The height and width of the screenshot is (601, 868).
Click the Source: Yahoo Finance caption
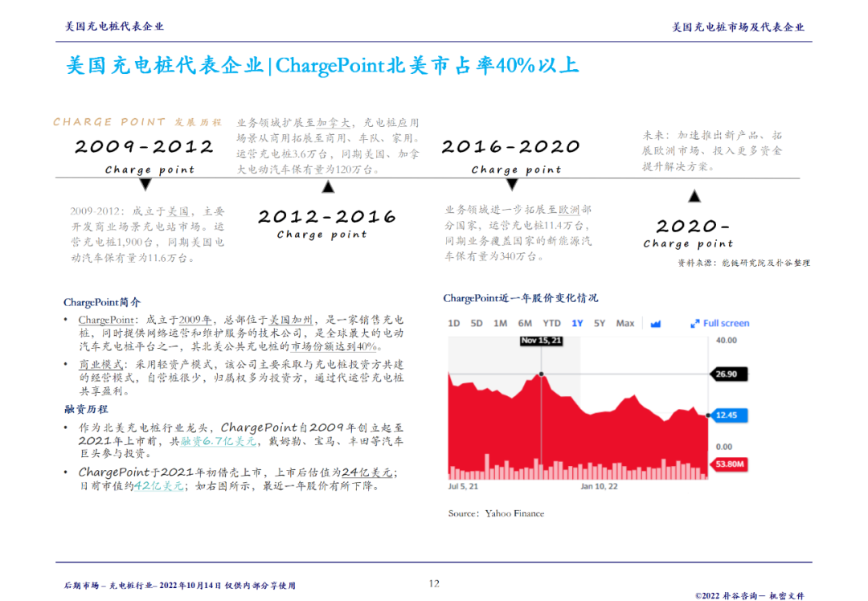(x=496, y=513)
